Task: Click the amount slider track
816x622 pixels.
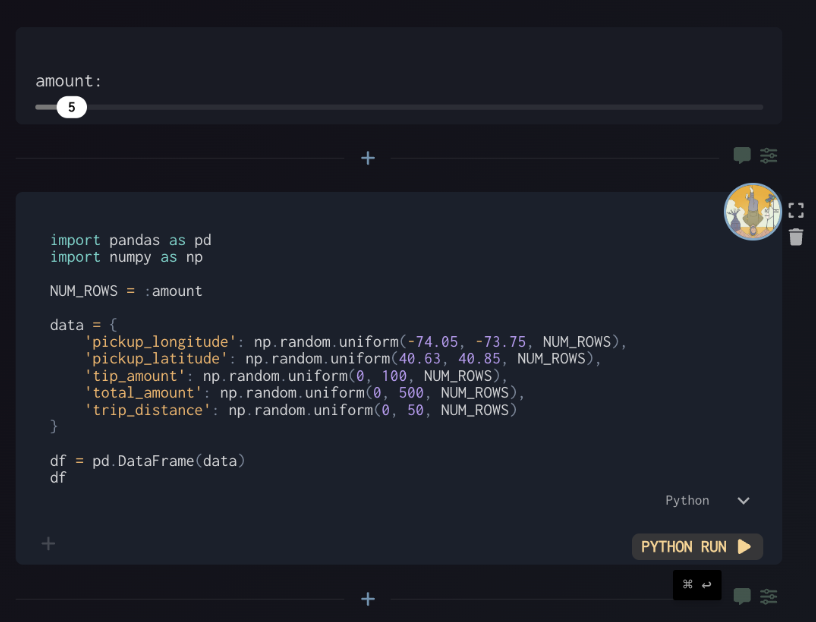Action: pyautogui.click(x=399, y=107)
